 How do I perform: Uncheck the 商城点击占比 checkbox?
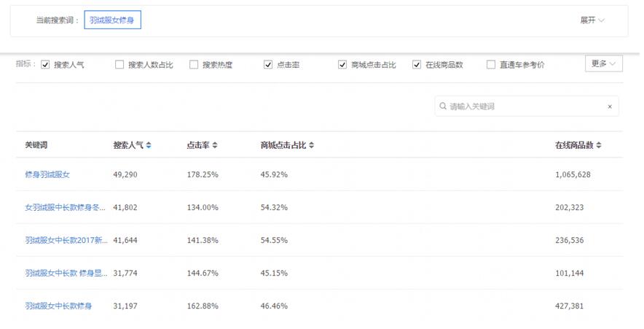point(342,65)
